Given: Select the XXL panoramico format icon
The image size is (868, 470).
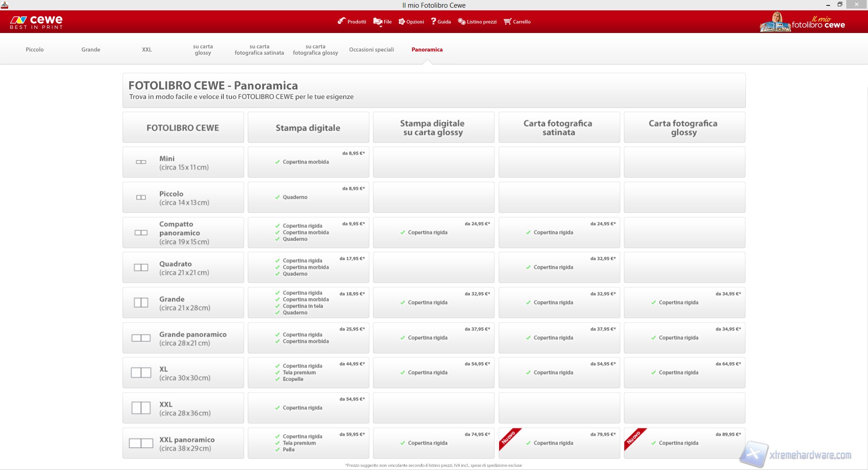Looking at the screenshot, I should (141, 443).
